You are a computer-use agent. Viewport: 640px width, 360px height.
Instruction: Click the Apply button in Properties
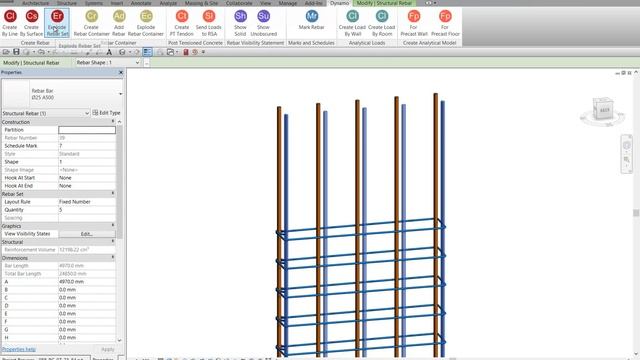[x=107, y=349]
